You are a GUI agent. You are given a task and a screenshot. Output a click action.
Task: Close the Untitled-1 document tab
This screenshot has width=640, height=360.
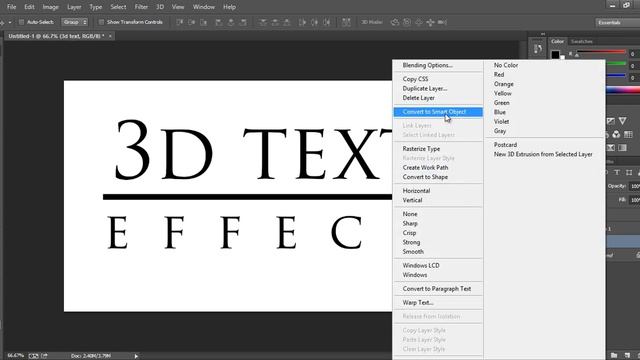(110, 36)
